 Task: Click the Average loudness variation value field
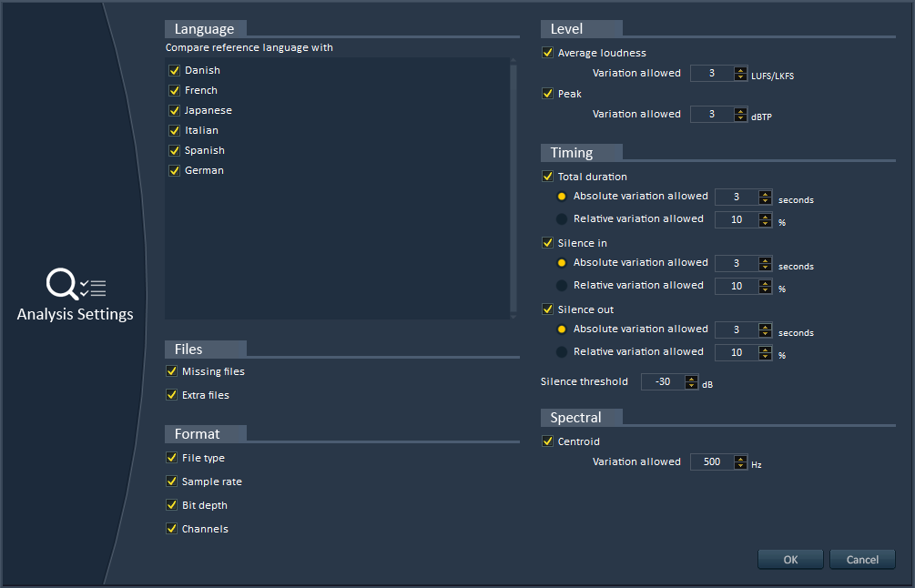tap(712, 74)
